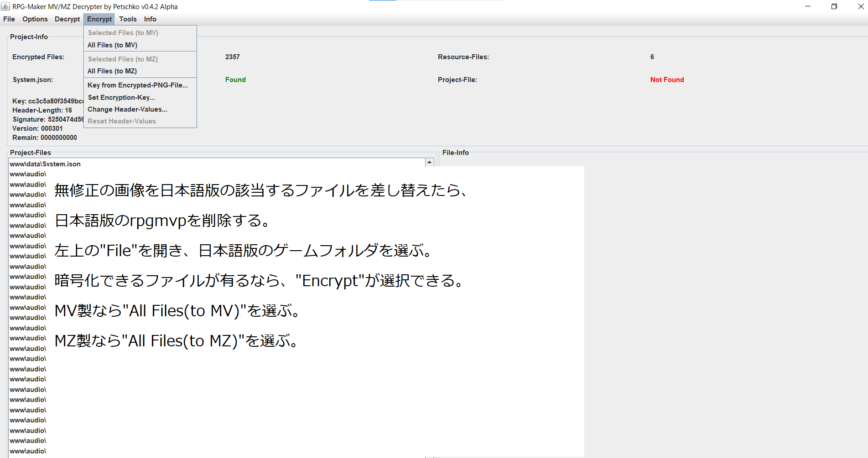The image size is (868, 458).
Task: Click the Version: 000301 line
Action: pos(37,129)
